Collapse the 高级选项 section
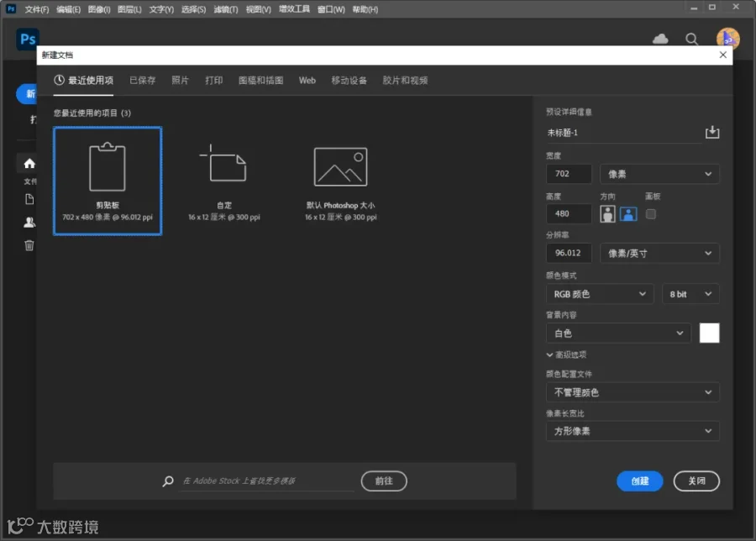Viewport: 756px width, 541px height. point(566,355)
